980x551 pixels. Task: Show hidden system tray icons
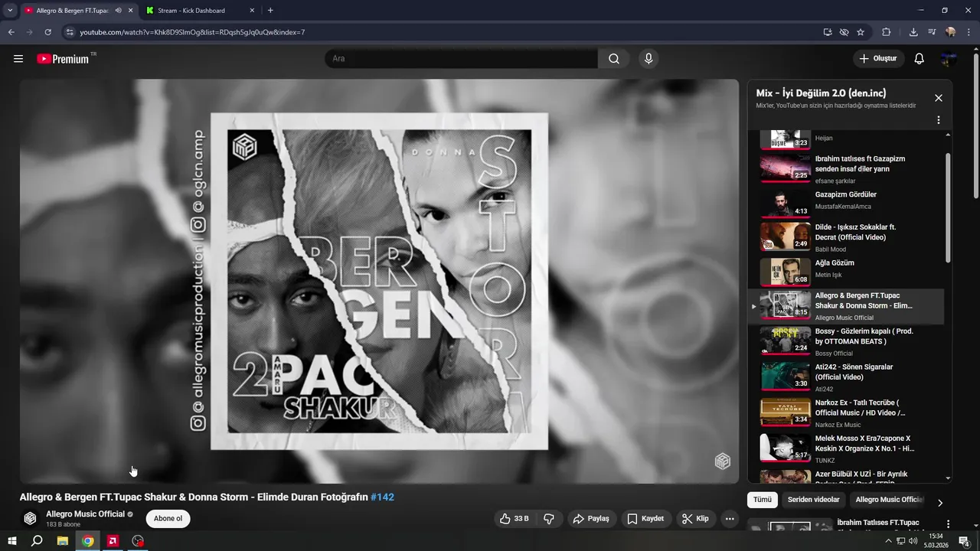[x=888, y=541]
